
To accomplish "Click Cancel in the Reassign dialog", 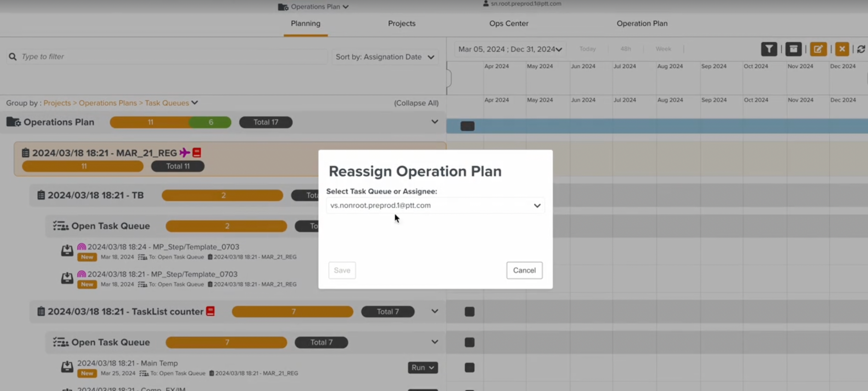I will [524, 270].
